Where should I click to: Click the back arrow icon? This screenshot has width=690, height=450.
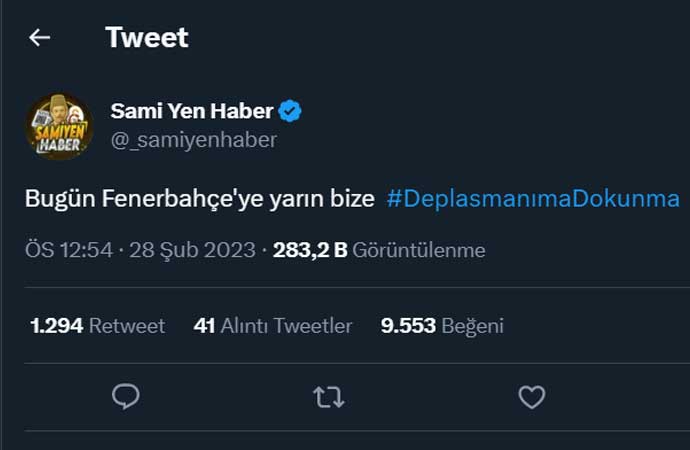[x=39, y=38]
